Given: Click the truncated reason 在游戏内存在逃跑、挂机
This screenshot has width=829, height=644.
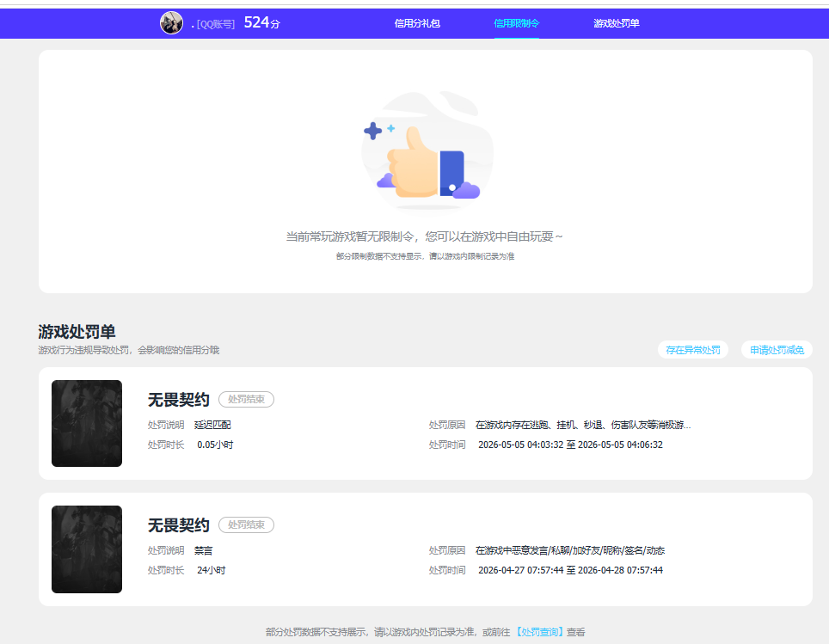Looking at the screenshot, I should tap(583, 425).
